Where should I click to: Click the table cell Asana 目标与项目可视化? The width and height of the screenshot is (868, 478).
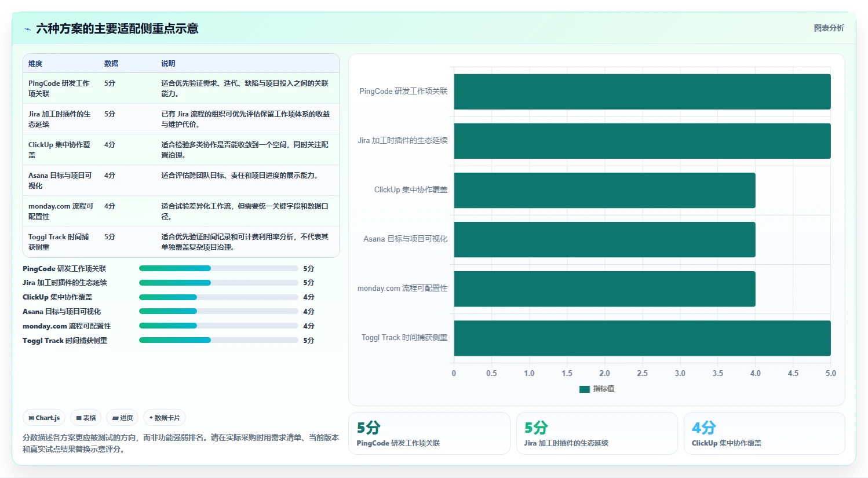point(60,180)
